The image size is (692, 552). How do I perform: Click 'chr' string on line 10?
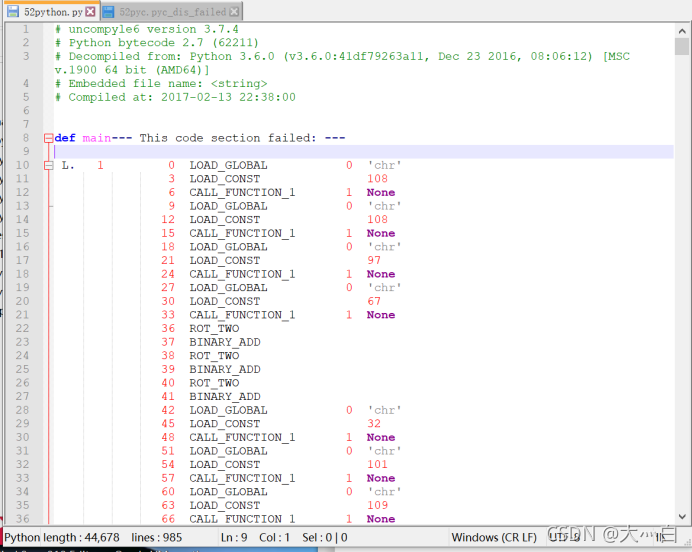pos(384,165)
